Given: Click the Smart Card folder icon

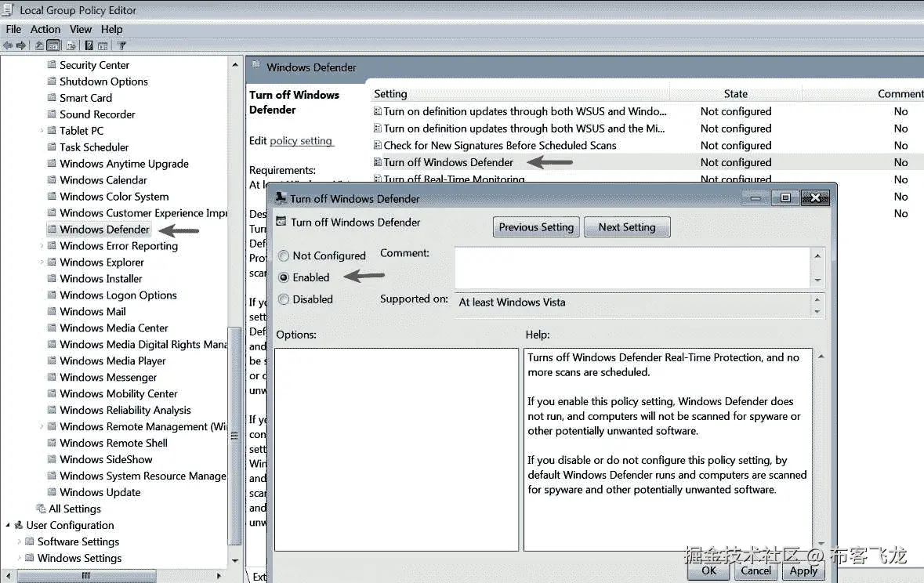Looking at the screenshot, I should tap(52, 98).
